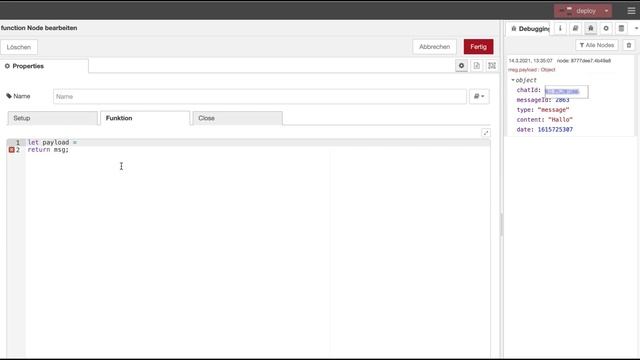Click the Name input field
This screenshot has width=640, height=360.
click(260, 96)
